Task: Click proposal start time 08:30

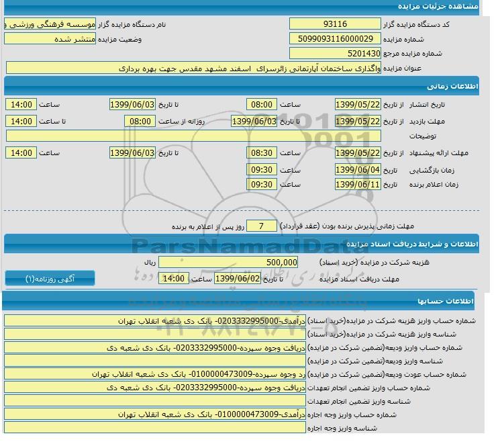Action: pyautogui.click(x=262, y=153)
